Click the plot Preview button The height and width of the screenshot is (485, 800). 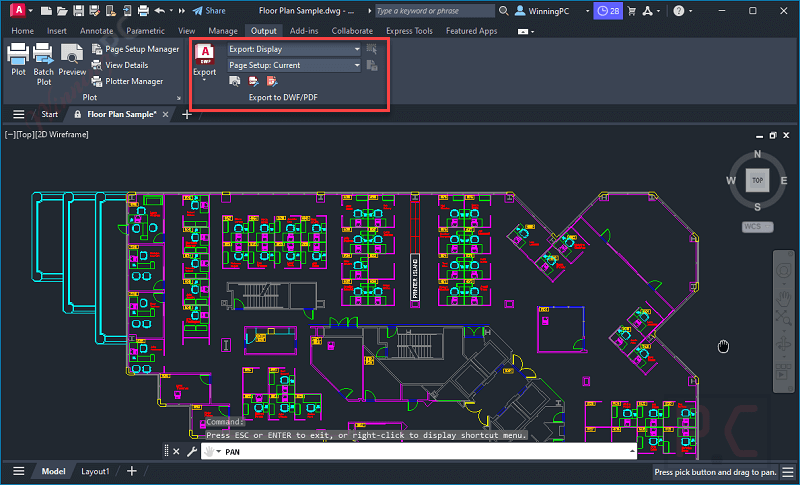click(72, 60)
